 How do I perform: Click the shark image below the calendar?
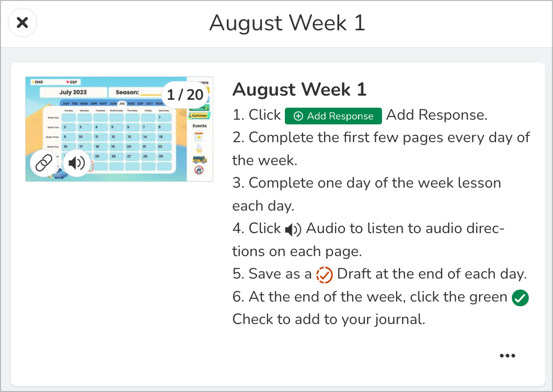(61, 175)
